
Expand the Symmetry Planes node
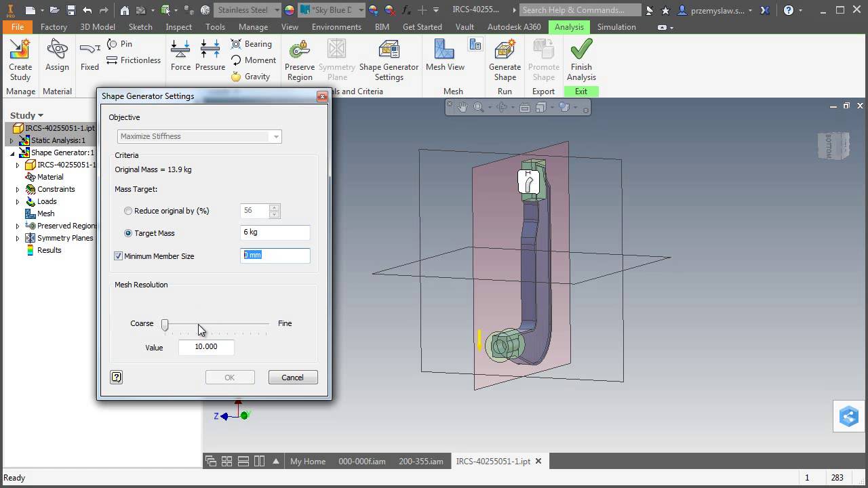click(x=18, y=238)
